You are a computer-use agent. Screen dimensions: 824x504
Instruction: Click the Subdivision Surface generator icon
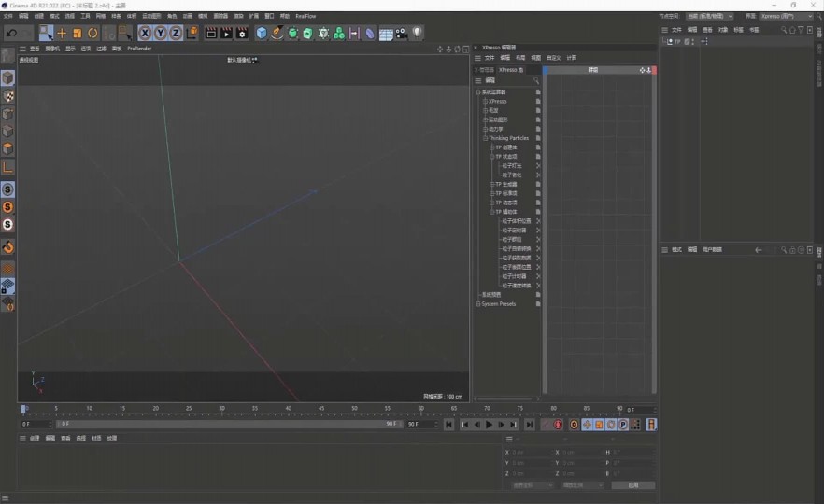tap(292, 33)
